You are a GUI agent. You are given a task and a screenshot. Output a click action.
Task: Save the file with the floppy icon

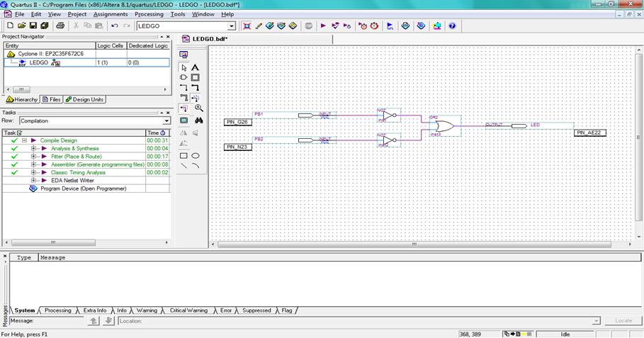pyautogui.click(x=33, y=26)
